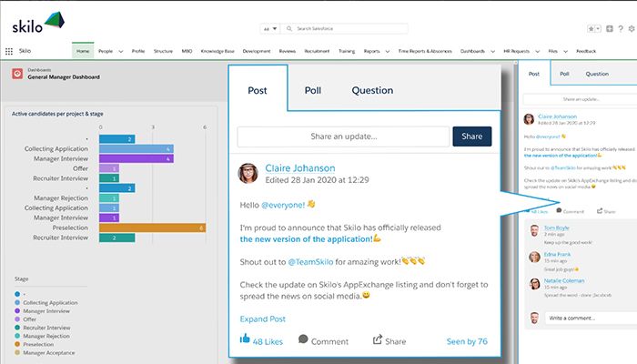Select Question tab in right feed
Image resolution: width=637 pixels, height=364 pixels.
pyautogui.click(x=597, y=74)
